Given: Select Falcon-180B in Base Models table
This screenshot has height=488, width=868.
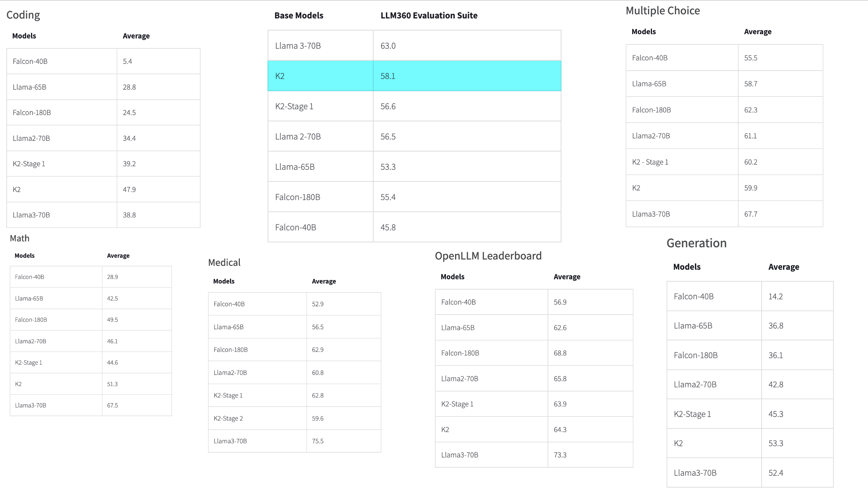Looking at the screenshot, I should click(298, 197).
